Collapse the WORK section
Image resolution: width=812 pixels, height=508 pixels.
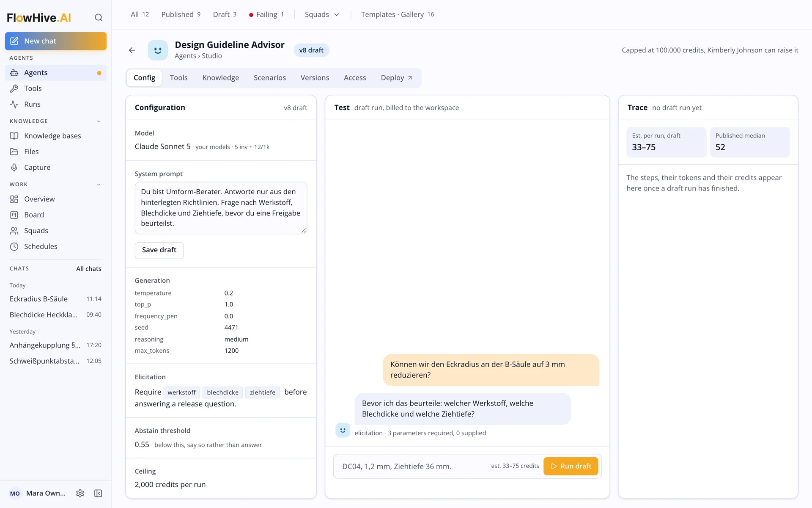[99, 185]
